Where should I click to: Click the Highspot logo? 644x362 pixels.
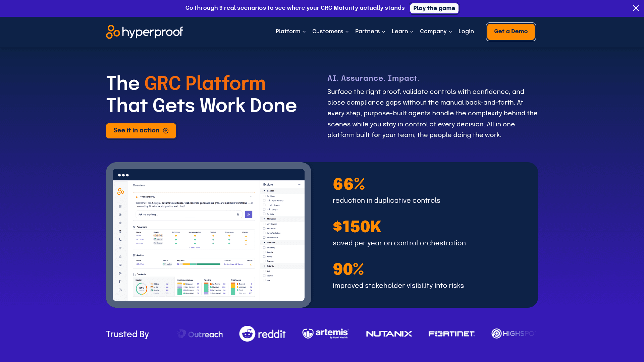(x=514, y=334)
